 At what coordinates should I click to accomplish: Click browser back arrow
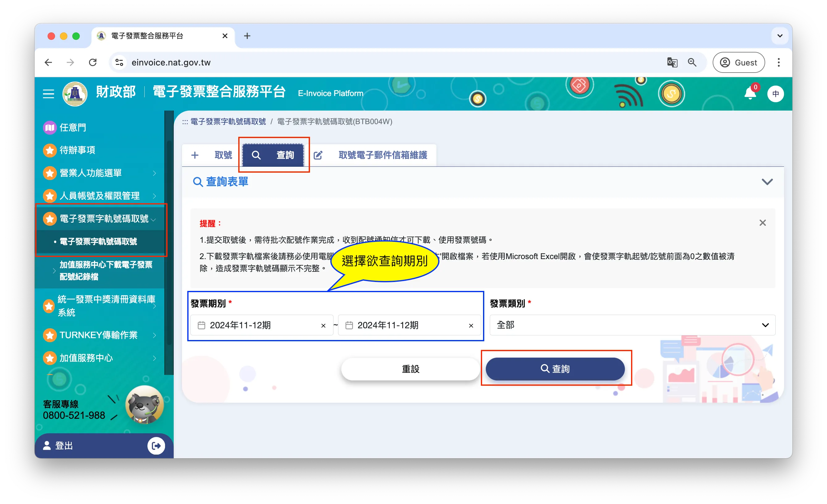pos(48,62)
